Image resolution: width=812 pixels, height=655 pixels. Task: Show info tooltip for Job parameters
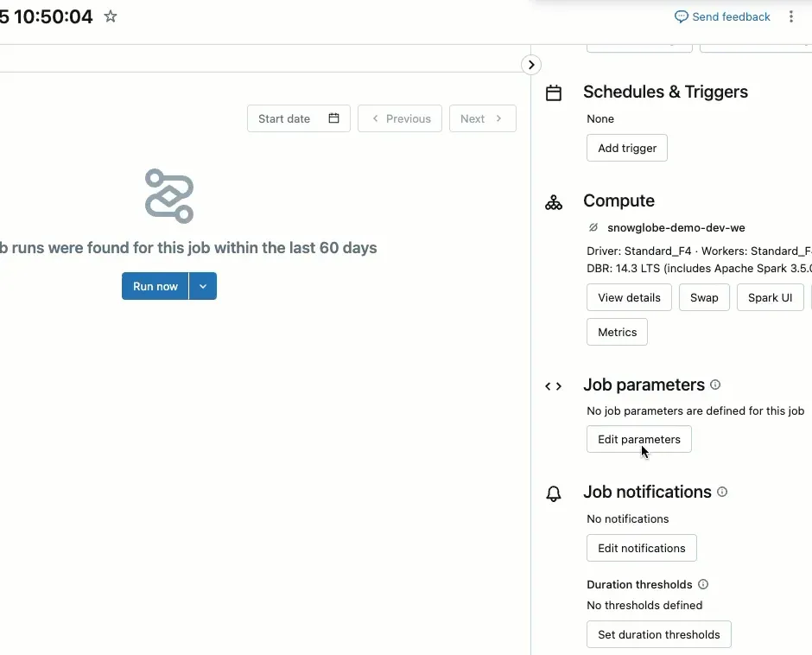click(x=715, y=385)
